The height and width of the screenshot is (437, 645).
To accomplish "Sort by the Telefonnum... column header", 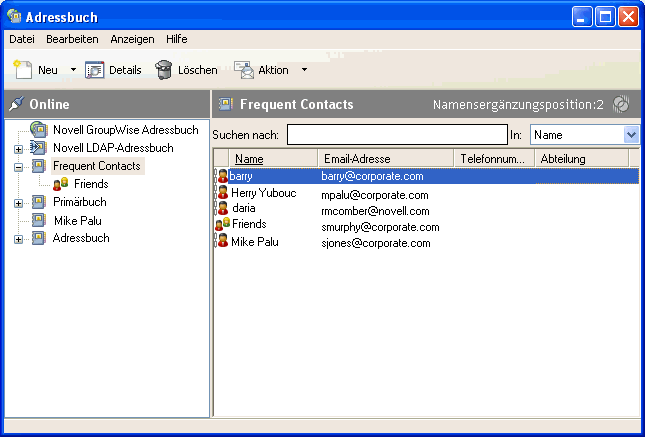I will (x=494, y=158).
